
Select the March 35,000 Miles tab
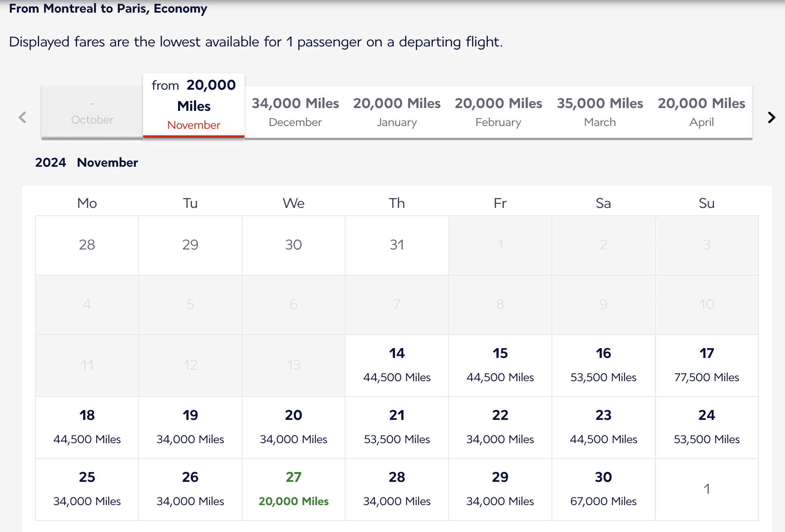tap(600, 112)
